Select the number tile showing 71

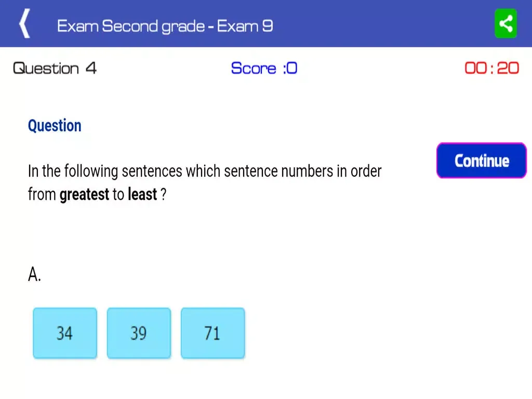pyautogui.click(x=212, y=333)
